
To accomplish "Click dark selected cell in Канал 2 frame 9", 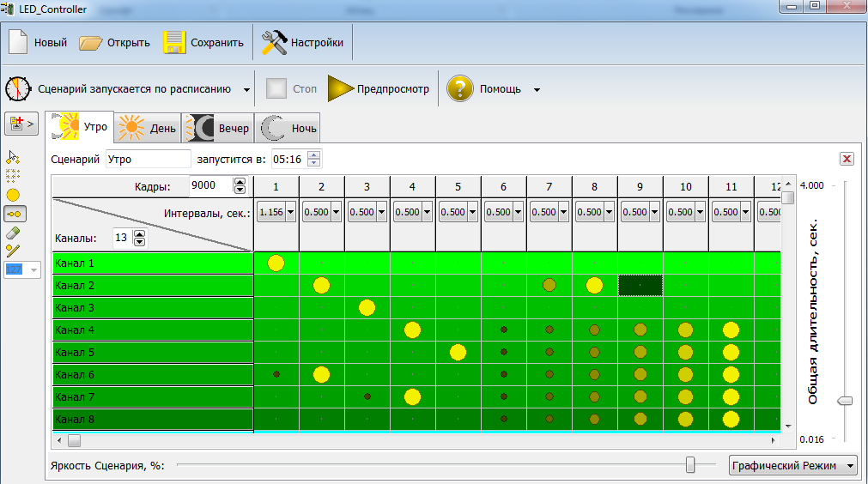I will [x=640, y=286].
